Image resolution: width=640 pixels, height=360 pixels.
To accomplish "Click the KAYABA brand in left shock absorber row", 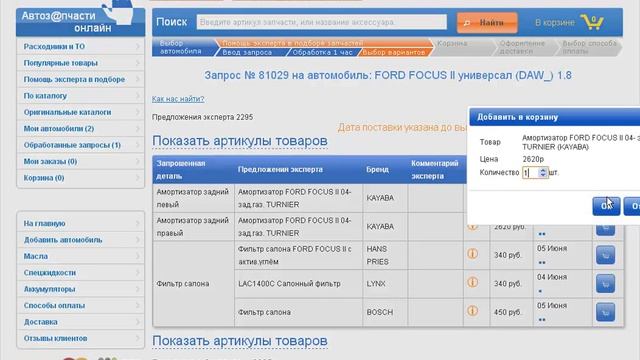I will click(x=380, y=198).
